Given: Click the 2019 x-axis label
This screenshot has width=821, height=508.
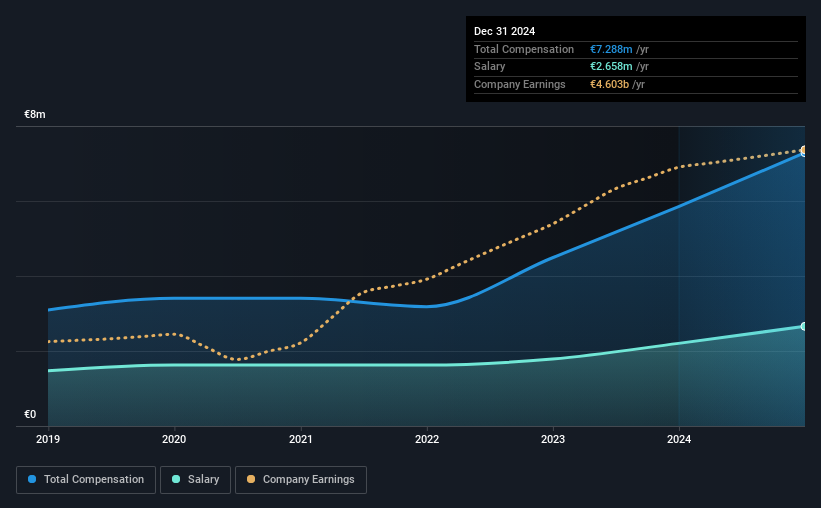Looking at the screenshot, I should (48, 439).
